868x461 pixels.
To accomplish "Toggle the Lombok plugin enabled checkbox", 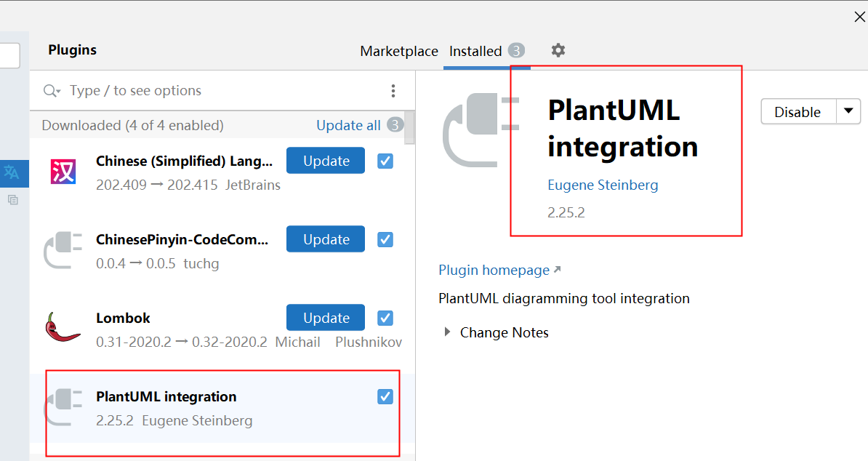I will pyautogui.click(x=385, y=318).
